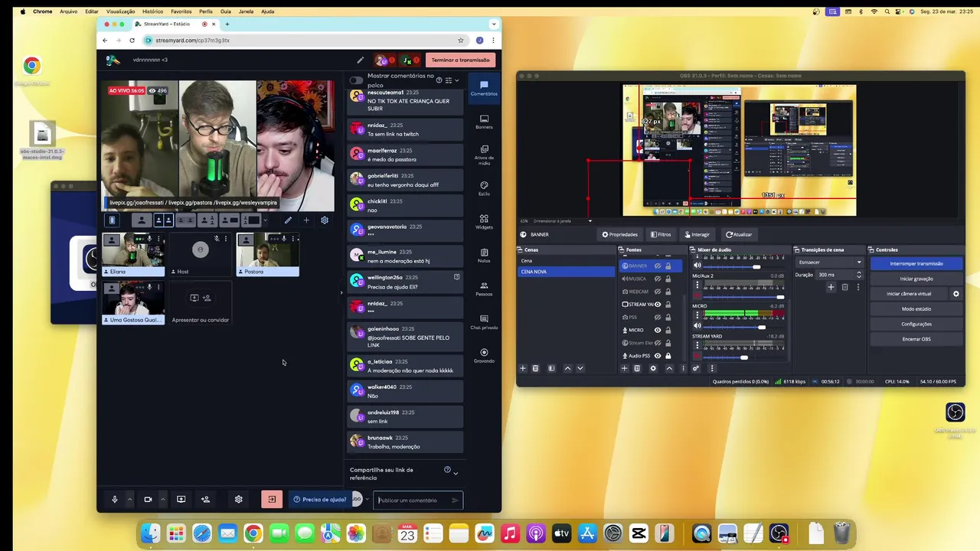This screenshot has width=980, height=551.
Task: Click the plus add-layout icon below the stage
Action: (x=306, y=220)
